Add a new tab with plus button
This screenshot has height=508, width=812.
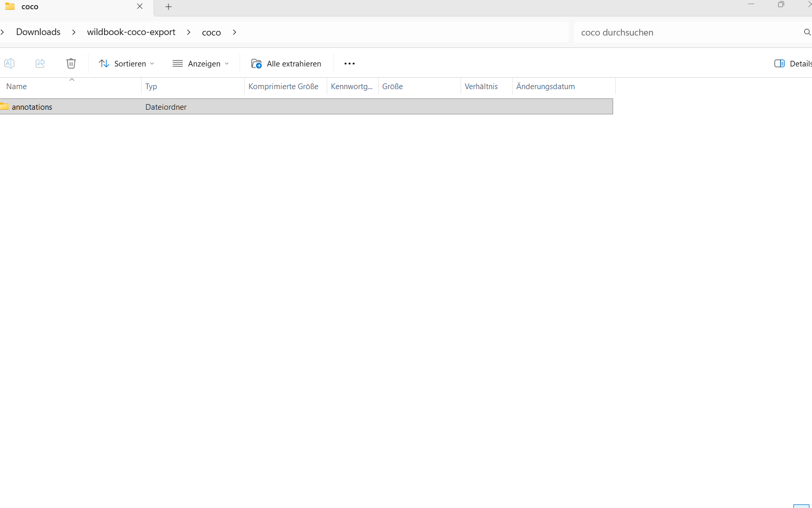tap(168, 7)
